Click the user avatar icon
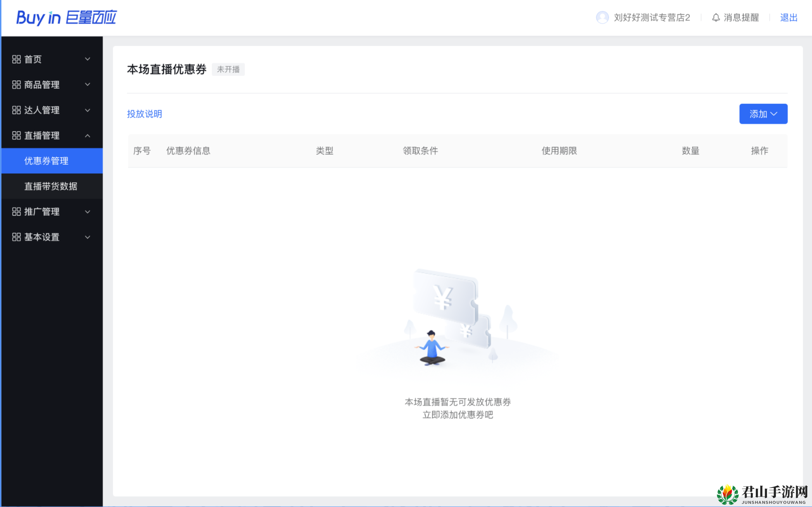The width and height of the screenshot is (812, 507). point(602,17)
